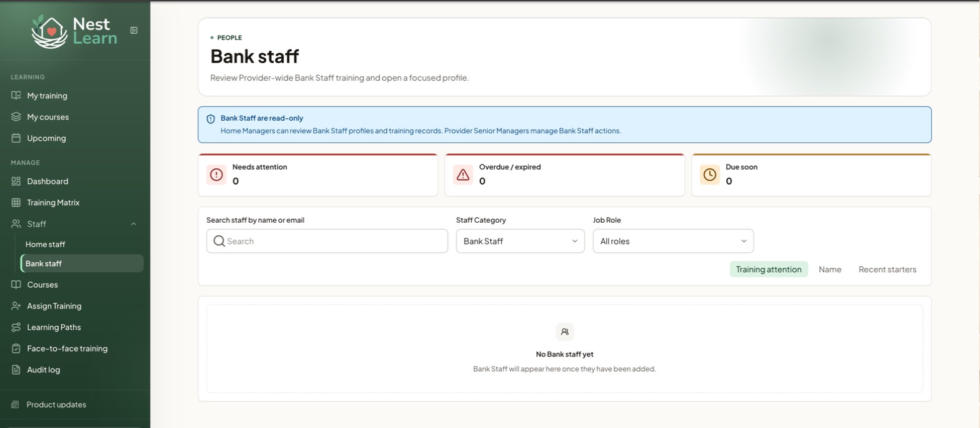Click the PEOPLE breadcrumb label

click(x=229, y=38)
